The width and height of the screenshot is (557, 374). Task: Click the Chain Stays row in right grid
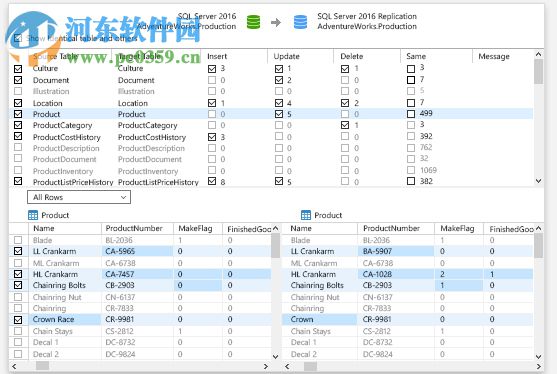tap(407, 331)
